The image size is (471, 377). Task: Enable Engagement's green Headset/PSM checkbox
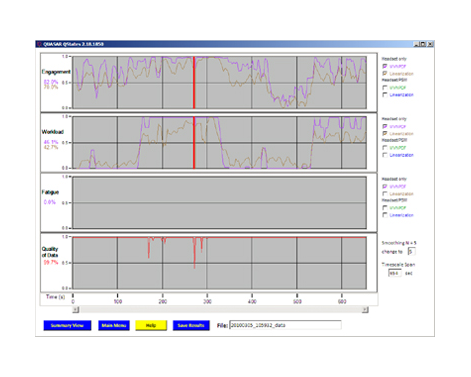pos(385,88)
